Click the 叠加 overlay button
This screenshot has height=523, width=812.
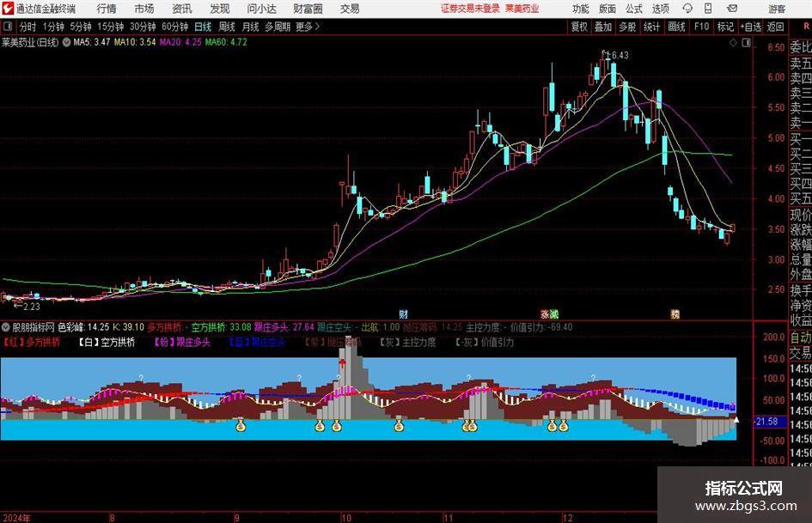click(603, 27)
